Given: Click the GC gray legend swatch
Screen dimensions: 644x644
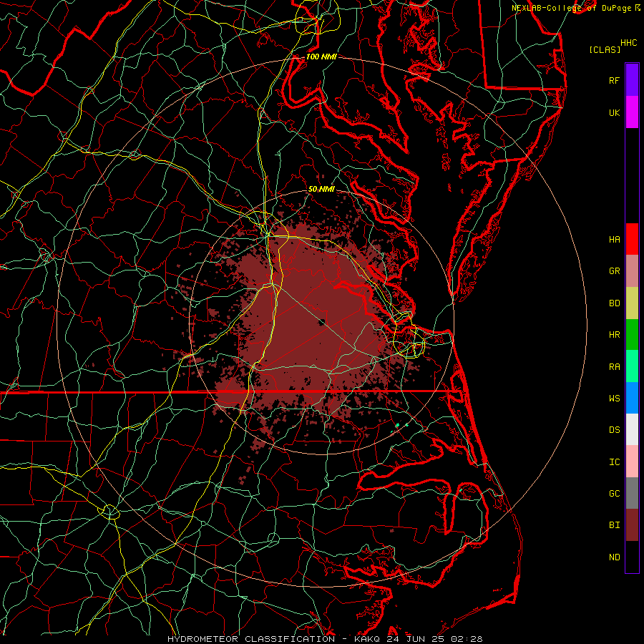Looking at the screenshot, I should click(632, 493).
